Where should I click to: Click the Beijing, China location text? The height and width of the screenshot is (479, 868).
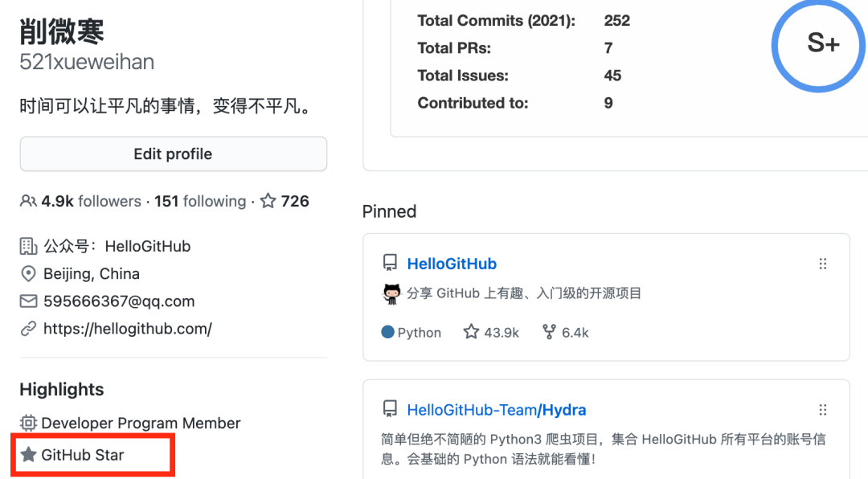point(92,273)
